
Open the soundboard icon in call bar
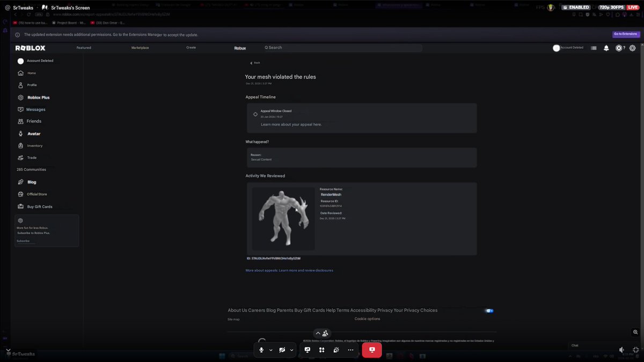click(336, 350)
